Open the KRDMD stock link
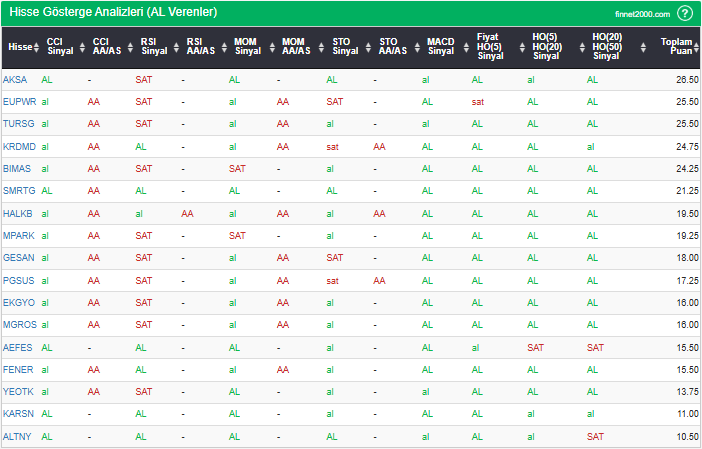The image size is (702, 449). 19,146
